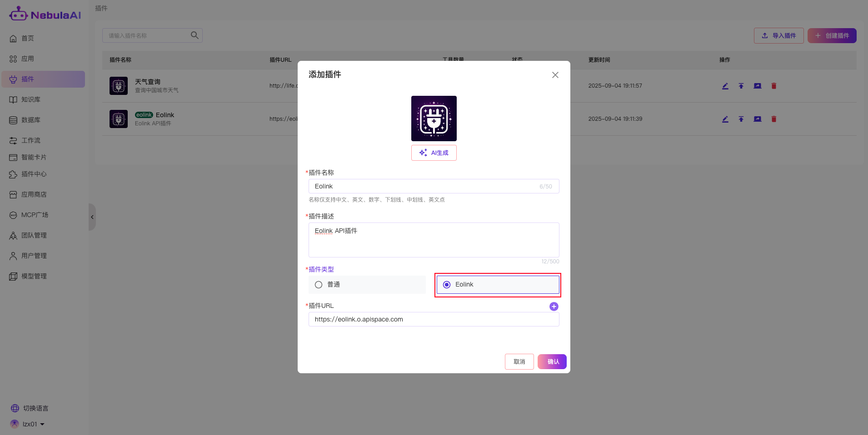Click the publish arrow icon for 天气查询
The height and width of the screenshot is (435, 868).
pos(741,86)
